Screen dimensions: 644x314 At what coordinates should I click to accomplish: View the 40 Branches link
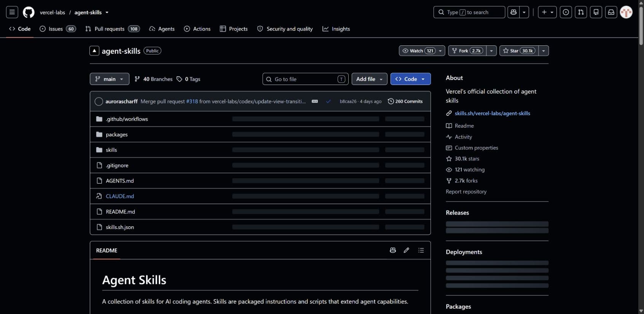pyautogui.click(x=153, y=79)
